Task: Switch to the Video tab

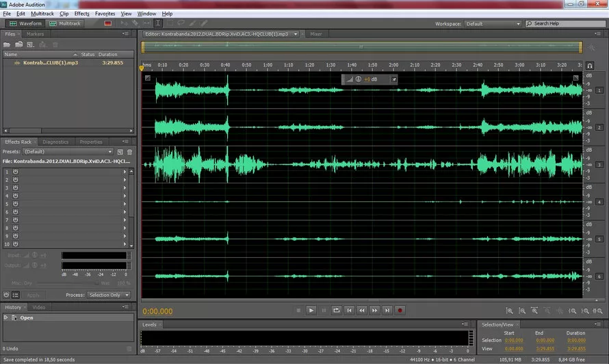Action: (39, 307)
